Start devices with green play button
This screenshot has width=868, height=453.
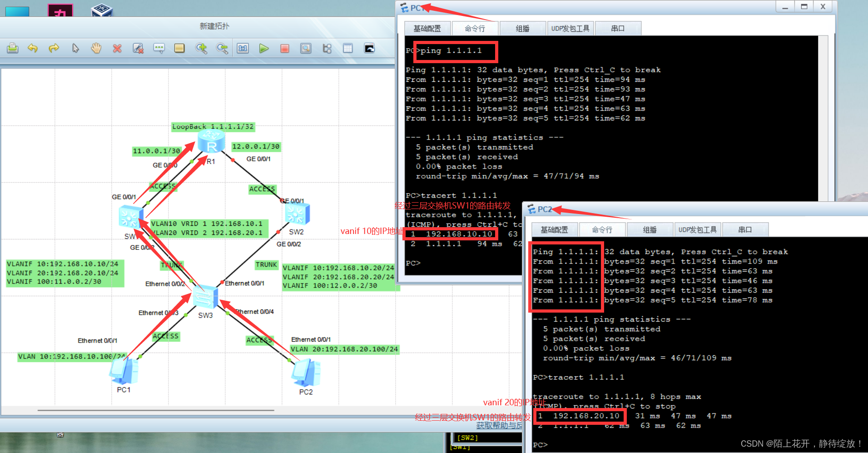264,48
